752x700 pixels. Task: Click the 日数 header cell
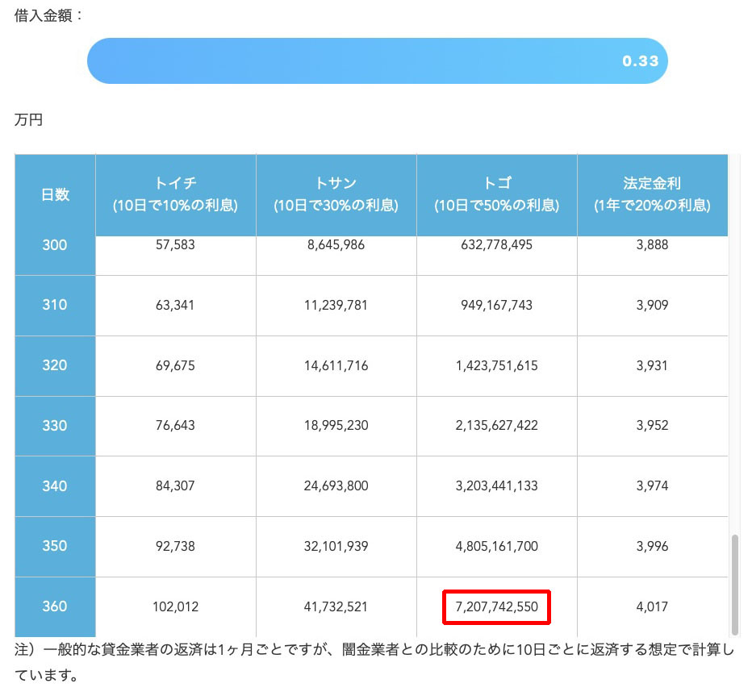[x=53, y=194]
